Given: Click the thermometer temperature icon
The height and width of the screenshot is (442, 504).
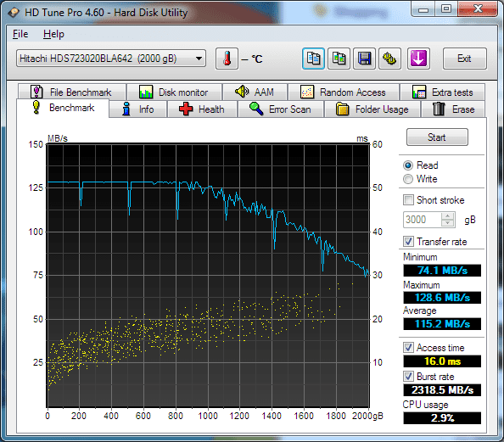Looking at the screenshot, I should (x=227, y=59).
